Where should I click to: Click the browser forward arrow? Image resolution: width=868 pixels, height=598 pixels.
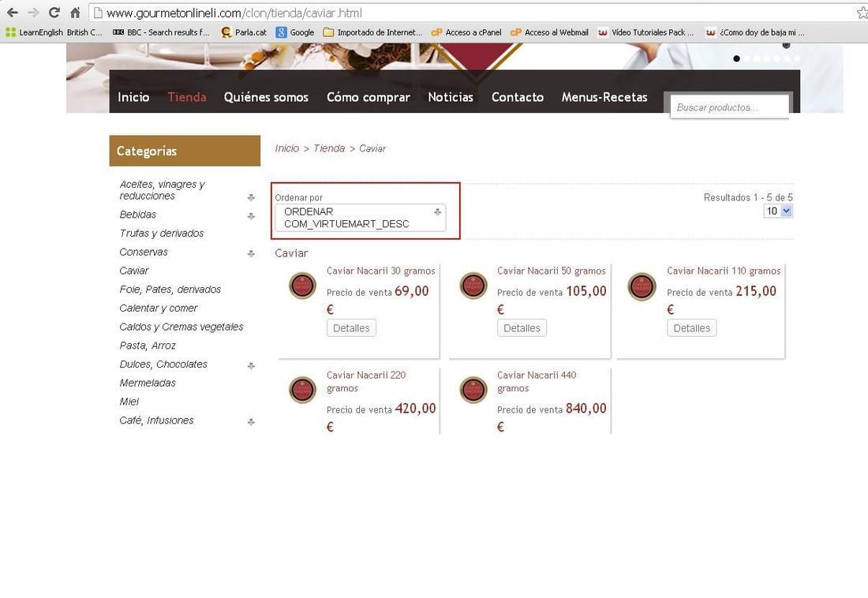click(x=33, y=12)
